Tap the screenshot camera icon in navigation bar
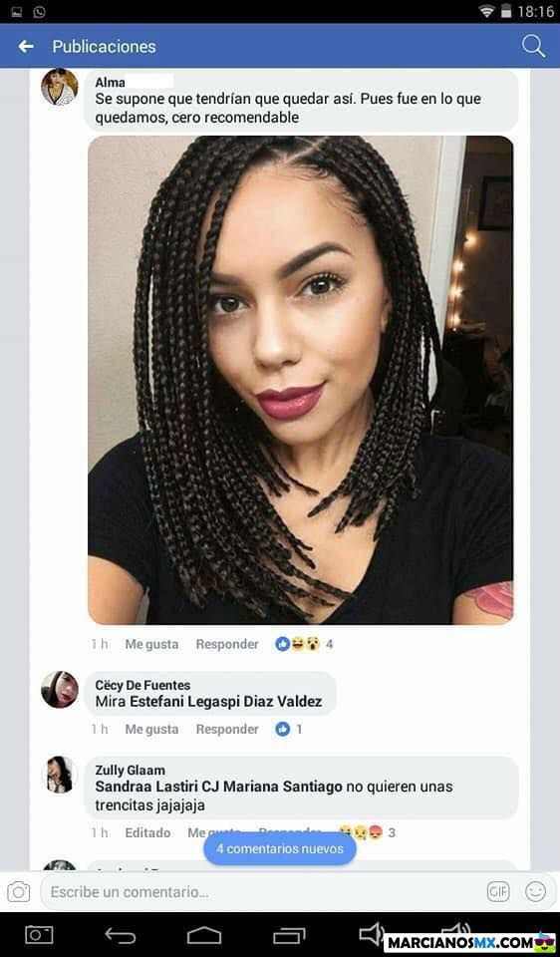 point(39,935)
